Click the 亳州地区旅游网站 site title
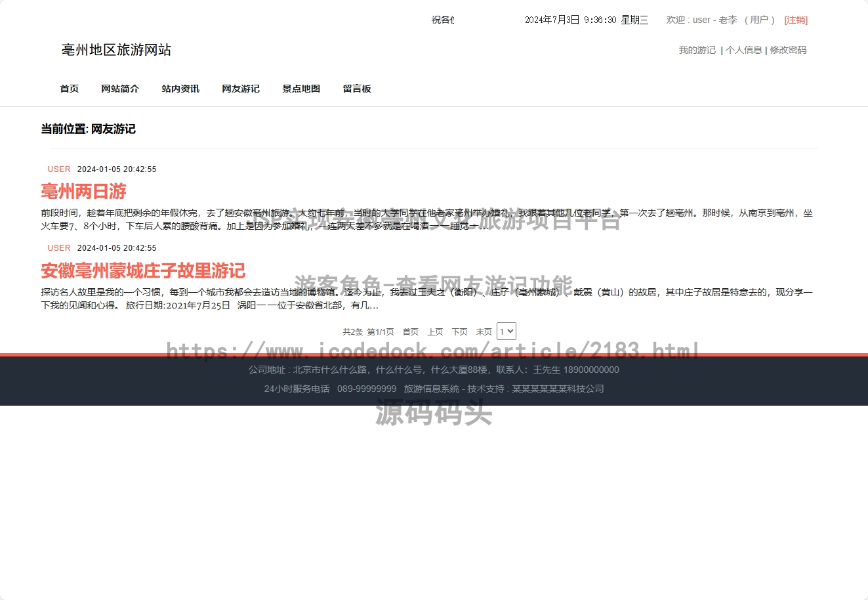Image resolution: width=868 pixels, height=600 pixels. click(x=116, y=50)
